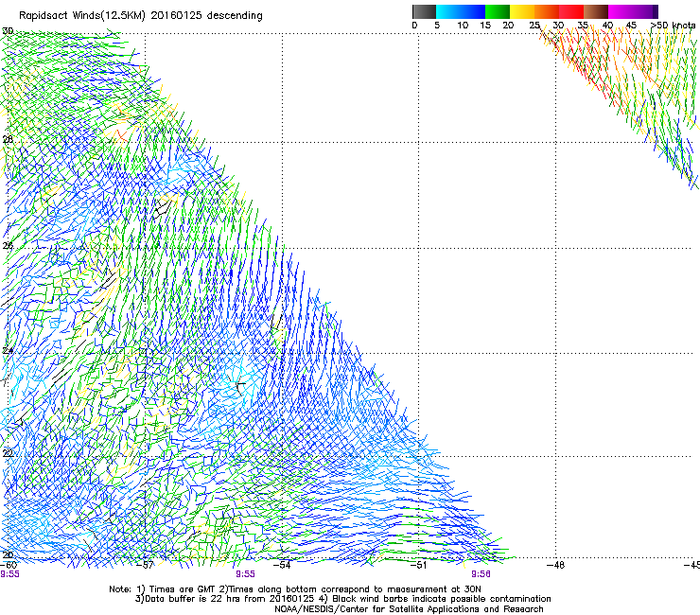
Task: Select the '45' label under the color scale
Action: (631, 25)
